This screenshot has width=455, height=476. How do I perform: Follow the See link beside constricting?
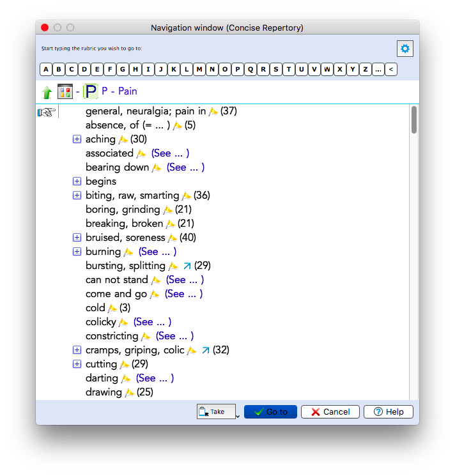coord(174,336)
